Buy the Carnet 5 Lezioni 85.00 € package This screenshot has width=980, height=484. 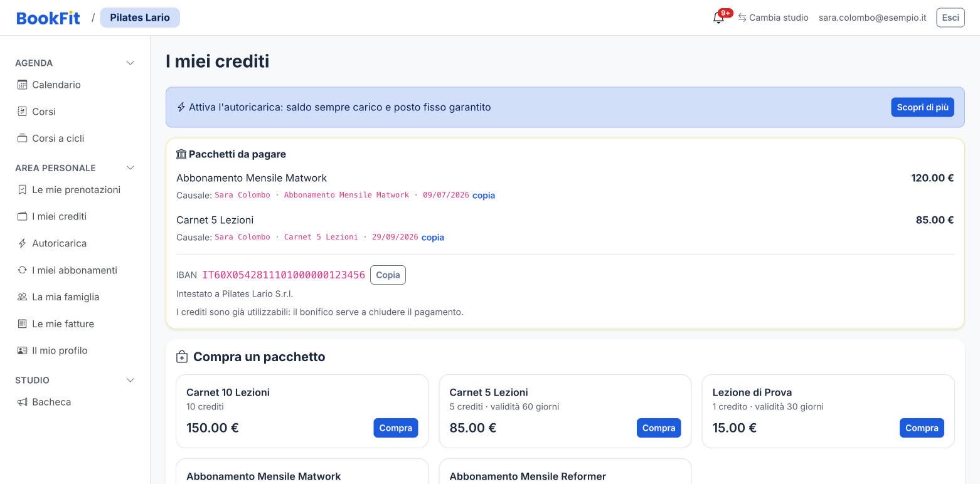tap(659, 428)
